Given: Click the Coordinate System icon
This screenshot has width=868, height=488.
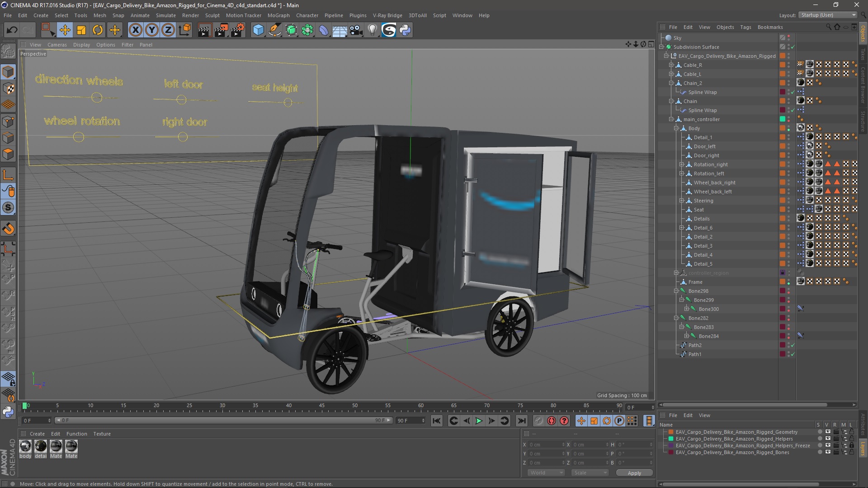Looking at the screenshot, I should pyautogui.click(x=185, y=30).
